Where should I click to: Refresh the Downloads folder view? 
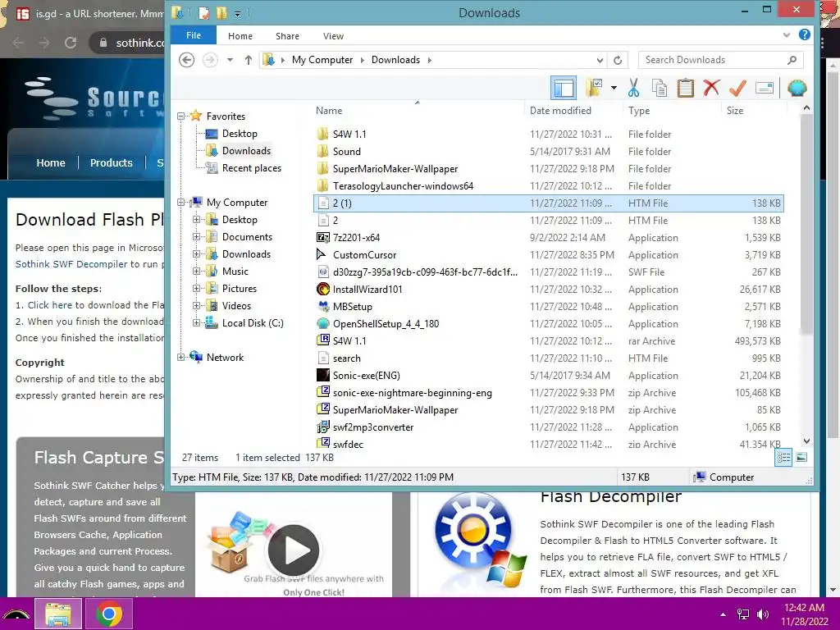618,60
